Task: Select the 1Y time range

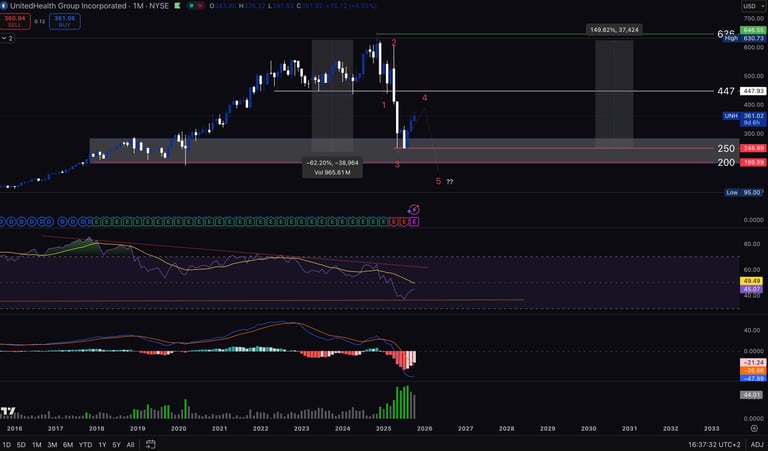Action: coord(102,445)
